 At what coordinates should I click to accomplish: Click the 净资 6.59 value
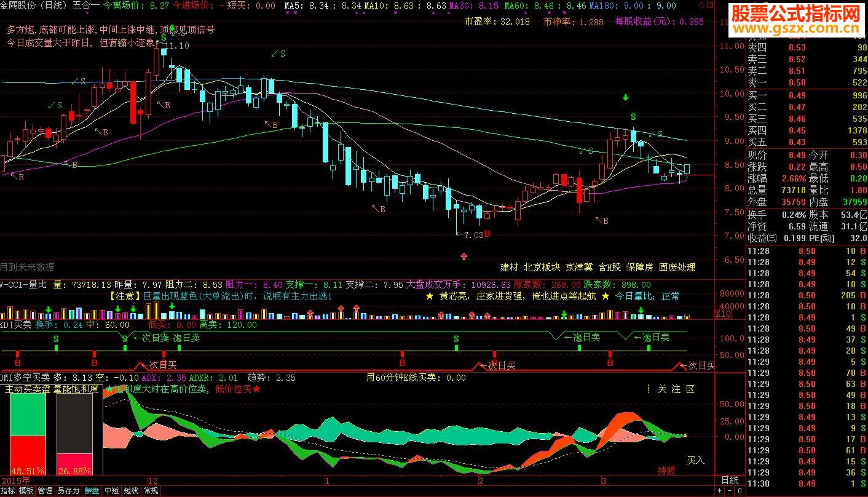coord(796,226)
